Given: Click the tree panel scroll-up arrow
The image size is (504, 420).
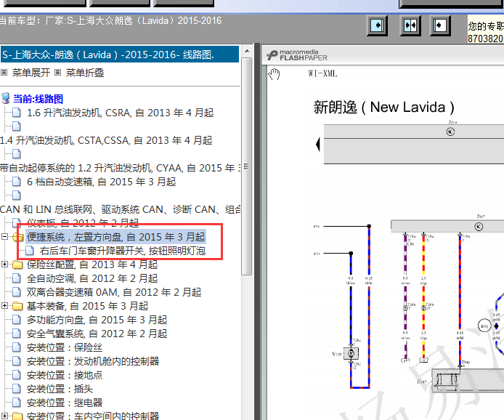Looking at the screenshot, I should (x=247, y=51).
